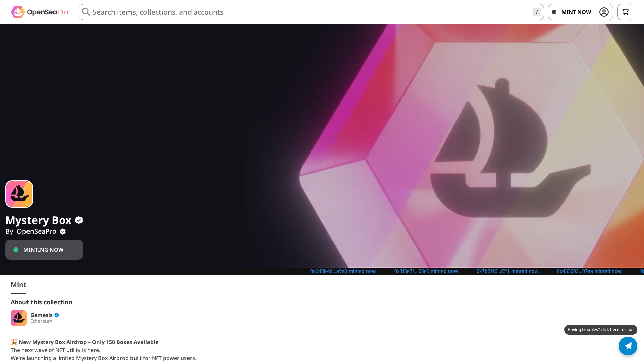644x362 pixels.
Task: Click the OpenSea Pro logo
Action: click(x=40, y=12)
